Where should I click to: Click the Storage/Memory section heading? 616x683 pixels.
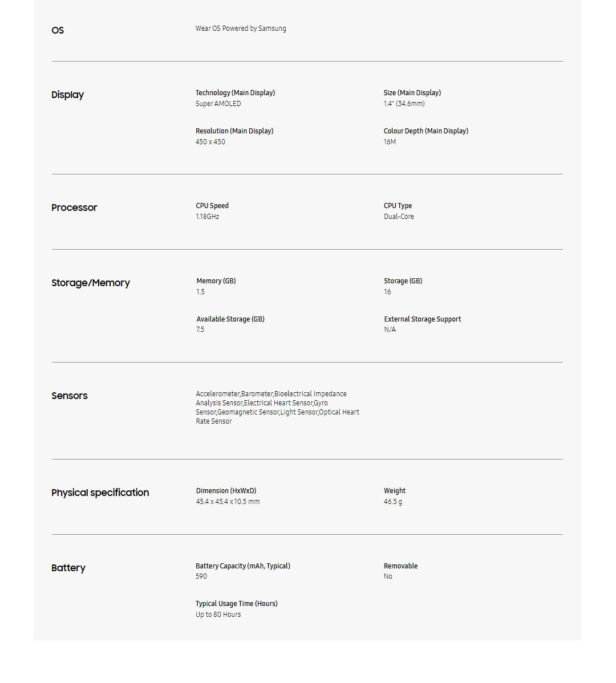(91, 283)
